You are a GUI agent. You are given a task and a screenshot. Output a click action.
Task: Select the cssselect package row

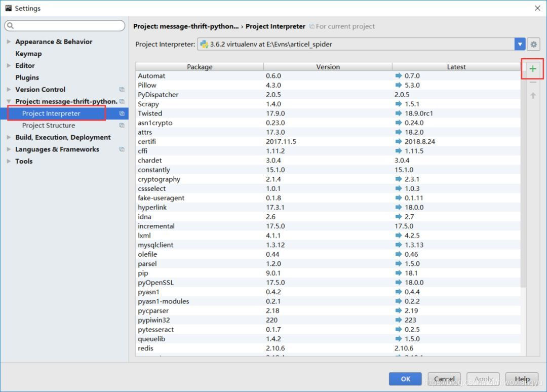click(x=328, y=188)
